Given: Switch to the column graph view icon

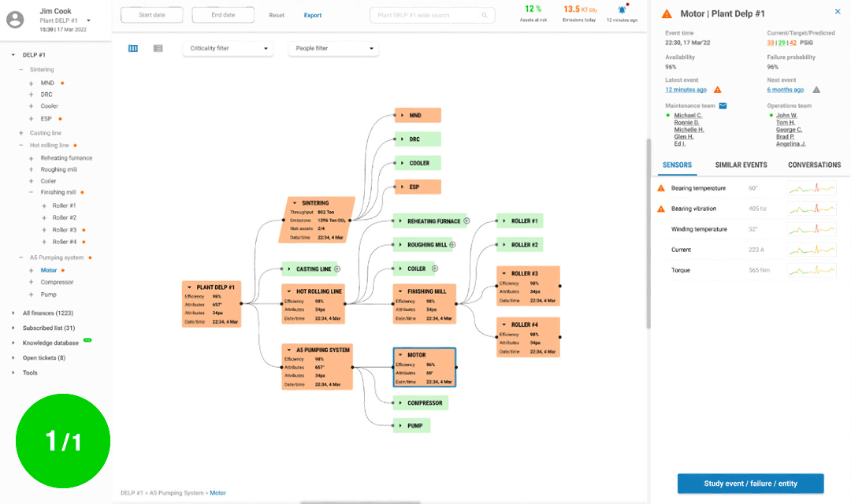Looking at the screenshot, I should (133, 49).
